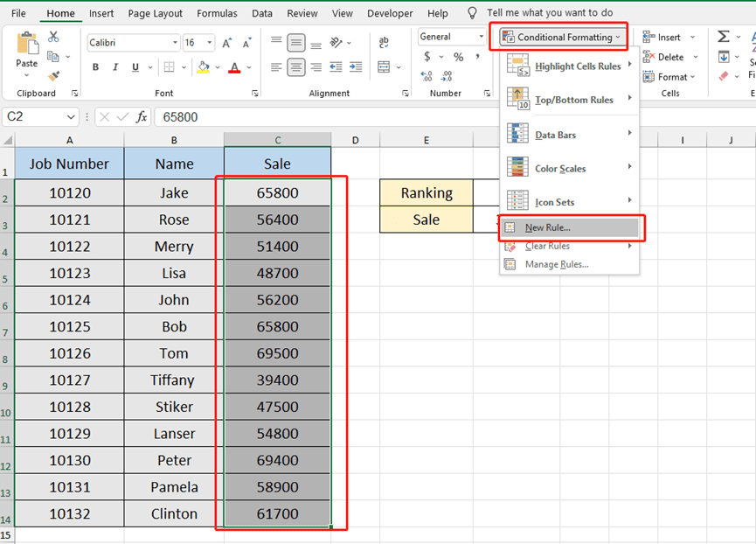Choose Icon Sets menu item

[x=570, y=201]
